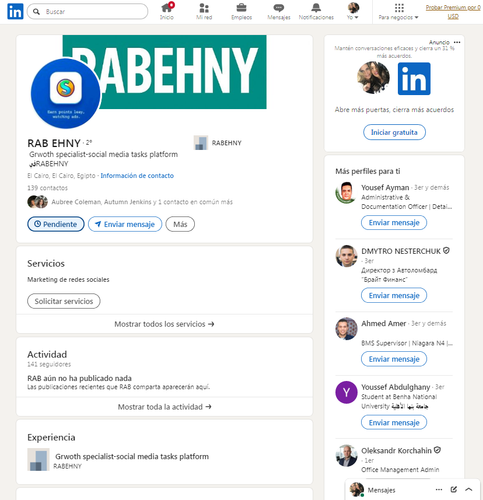483x500 pixels.
Task: Click Grwoth specialist job title in Experiencia
Action: pos(132,457)
